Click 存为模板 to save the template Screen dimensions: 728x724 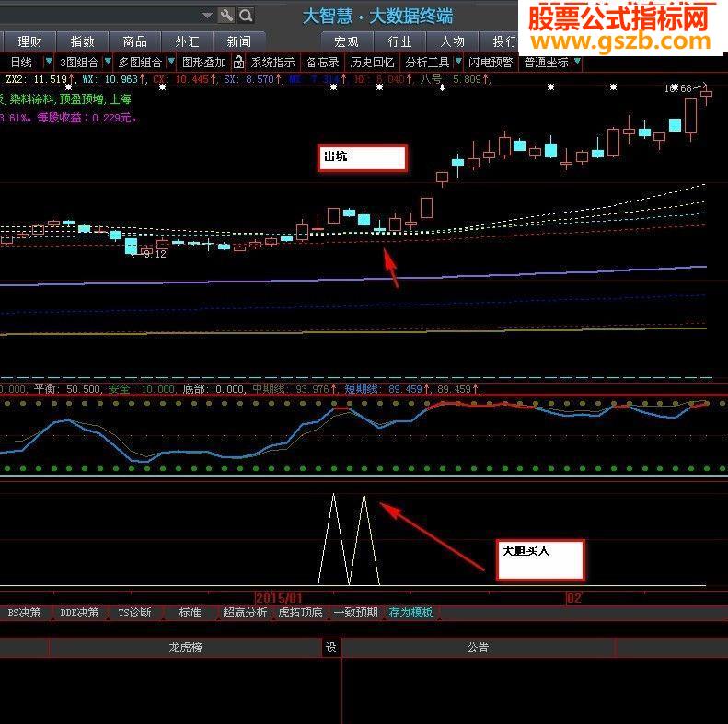(x=410, y=613)
